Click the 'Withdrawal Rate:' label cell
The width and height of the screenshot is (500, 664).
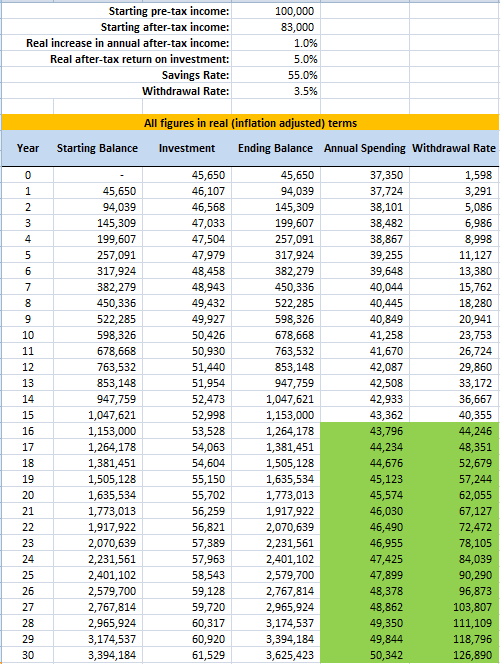(x=185, y=91)
